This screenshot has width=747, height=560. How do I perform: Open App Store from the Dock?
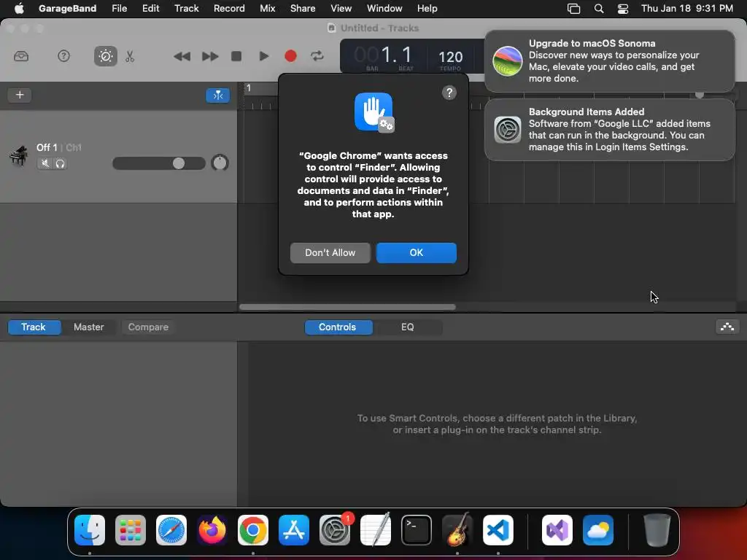(294, 530)
